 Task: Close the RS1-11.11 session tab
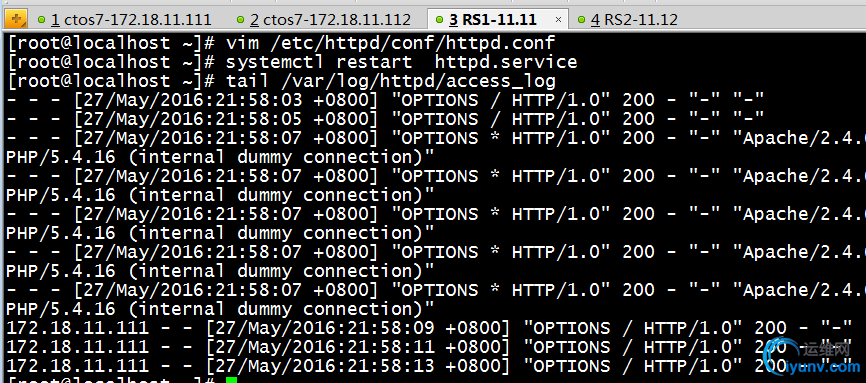click(558, 20)
